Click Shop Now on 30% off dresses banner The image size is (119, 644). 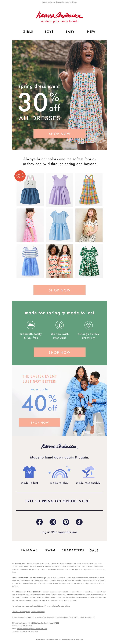click(59, 134)
